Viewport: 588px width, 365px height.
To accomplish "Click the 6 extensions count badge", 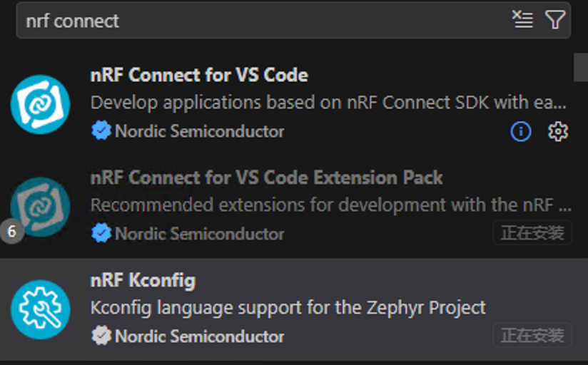I will (11, 232).
